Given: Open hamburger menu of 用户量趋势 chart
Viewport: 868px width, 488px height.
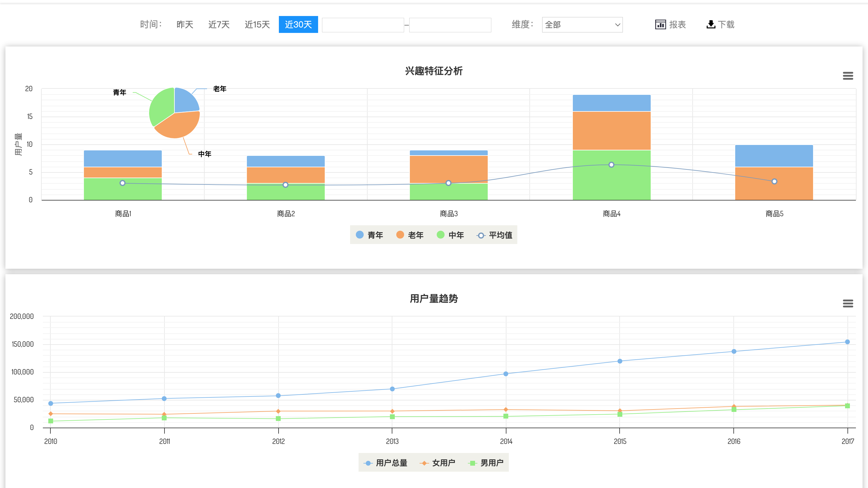Looking at the screenshot, I should click(848, 303).
